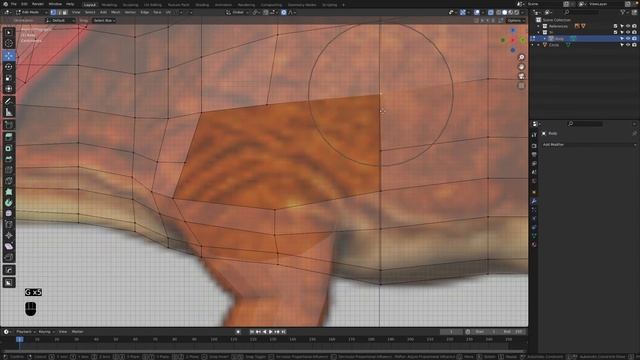Open the Default orientation dropdown
Screen dimensions: 640x360
60,20
